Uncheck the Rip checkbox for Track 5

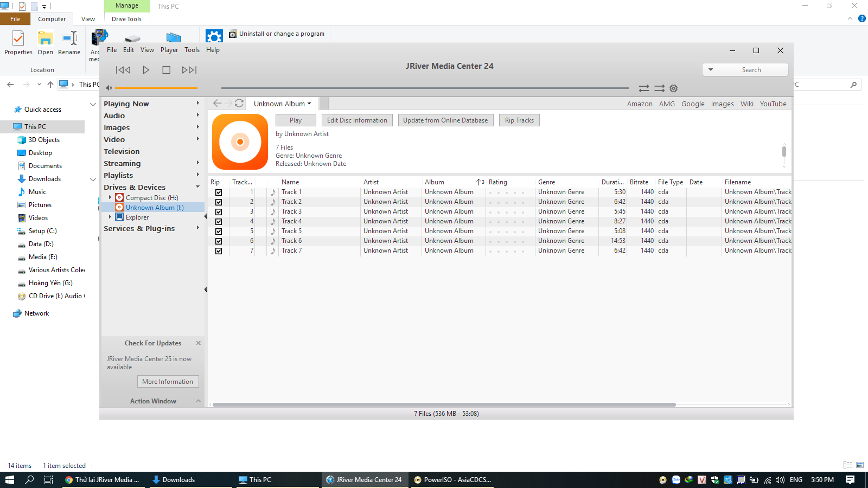[x=219, y=232]
